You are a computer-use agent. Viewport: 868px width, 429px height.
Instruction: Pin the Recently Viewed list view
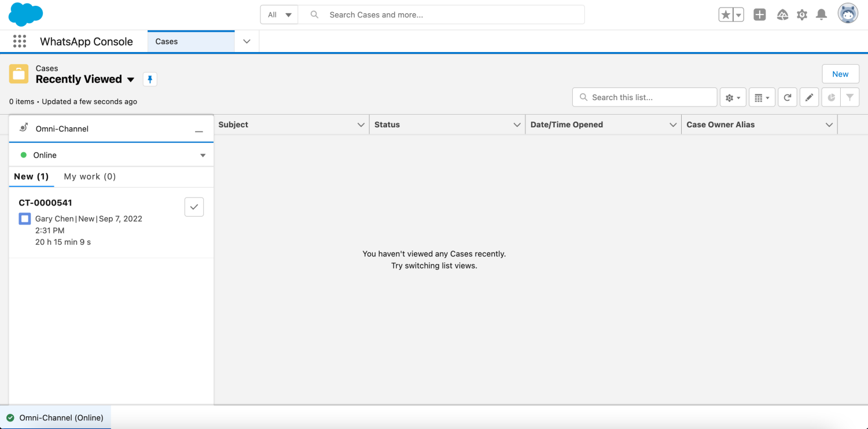pyautogui.click(x=150, y=79)
